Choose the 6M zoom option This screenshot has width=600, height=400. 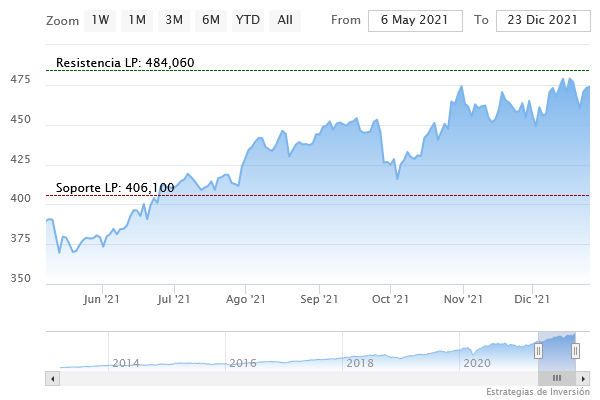[210, 20]
